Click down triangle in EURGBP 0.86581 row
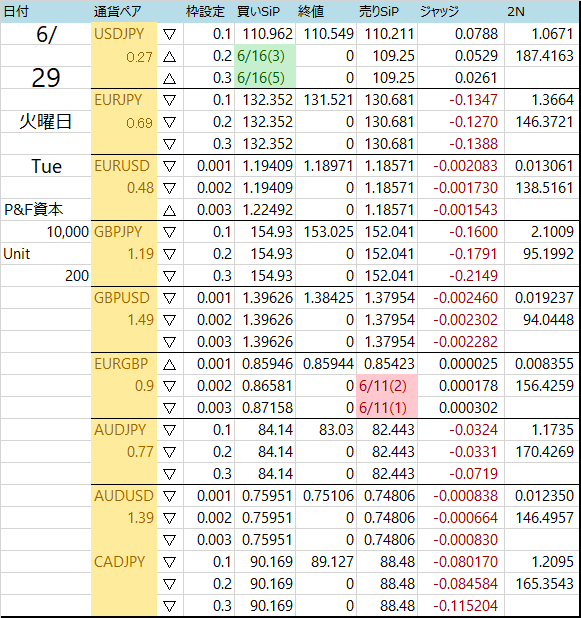581x618 pixels. pos(169,387)
